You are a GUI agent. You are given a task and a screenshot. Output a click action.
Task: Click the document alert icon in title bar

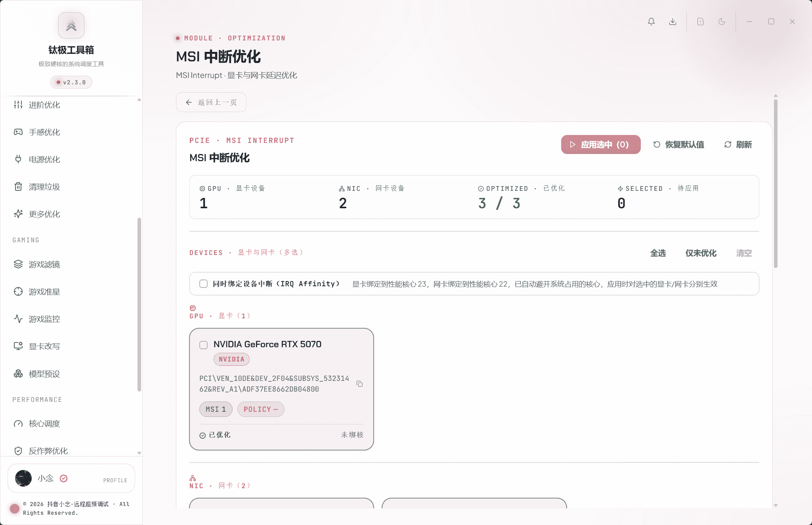(x=700, y=22)
